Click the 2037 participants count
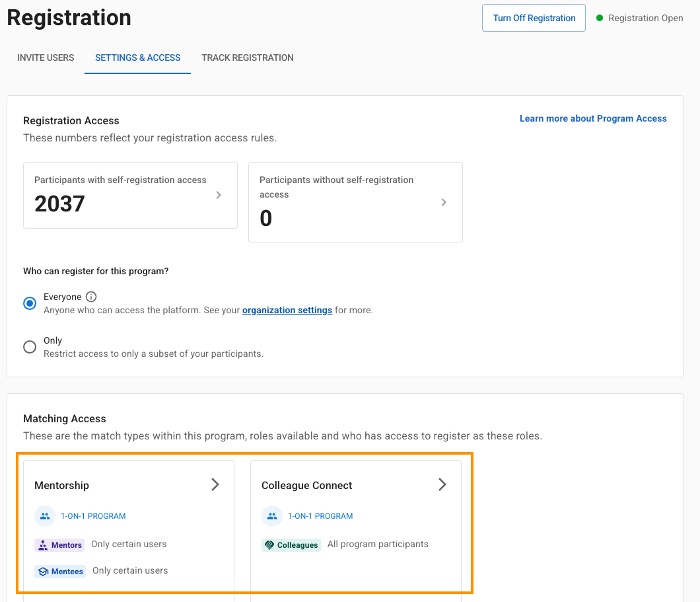This screenshot has height=602, width=700. pyautogui.click(x=59, y=204)
